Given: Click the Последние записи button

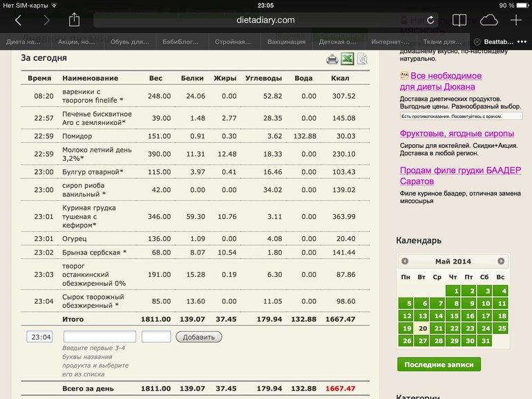Looking at the screenshot, I should coord(439,364).
